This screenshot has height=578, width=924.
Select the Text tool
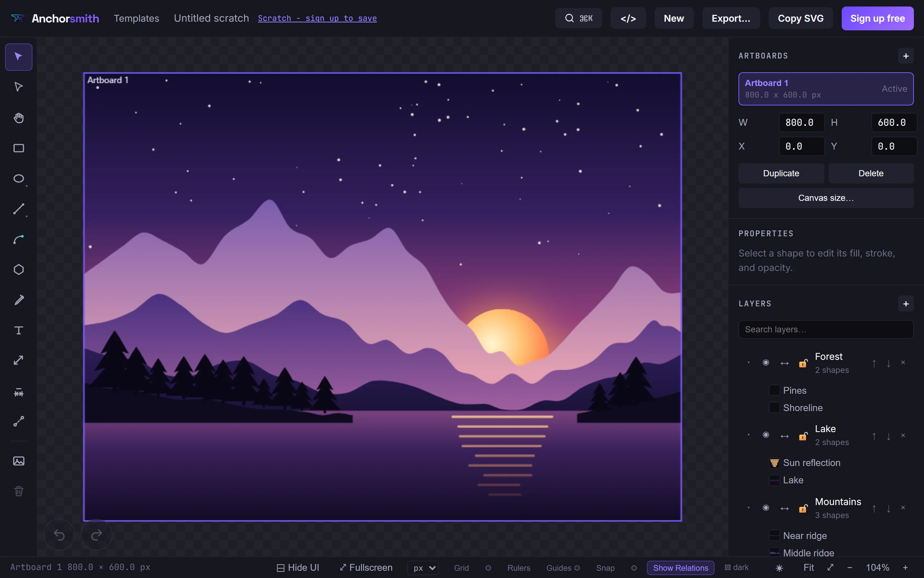(x=18, y=330)
